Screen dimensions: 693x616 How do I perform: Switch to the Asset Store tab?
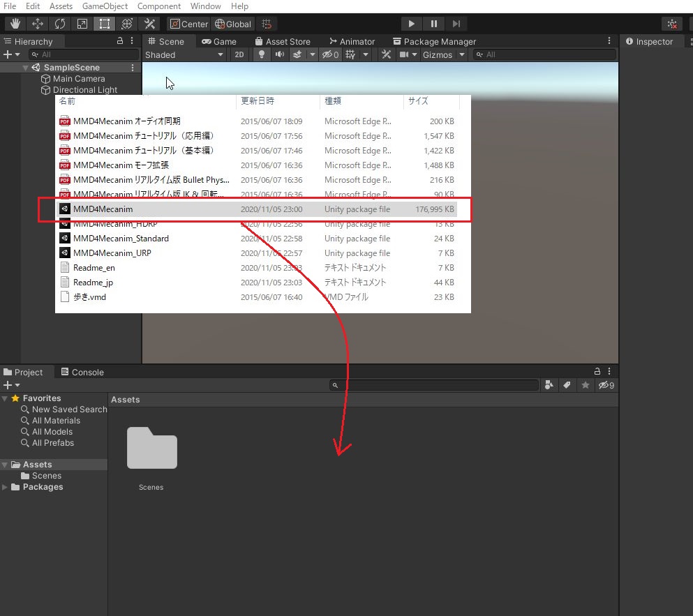click(x=283, y=42)
